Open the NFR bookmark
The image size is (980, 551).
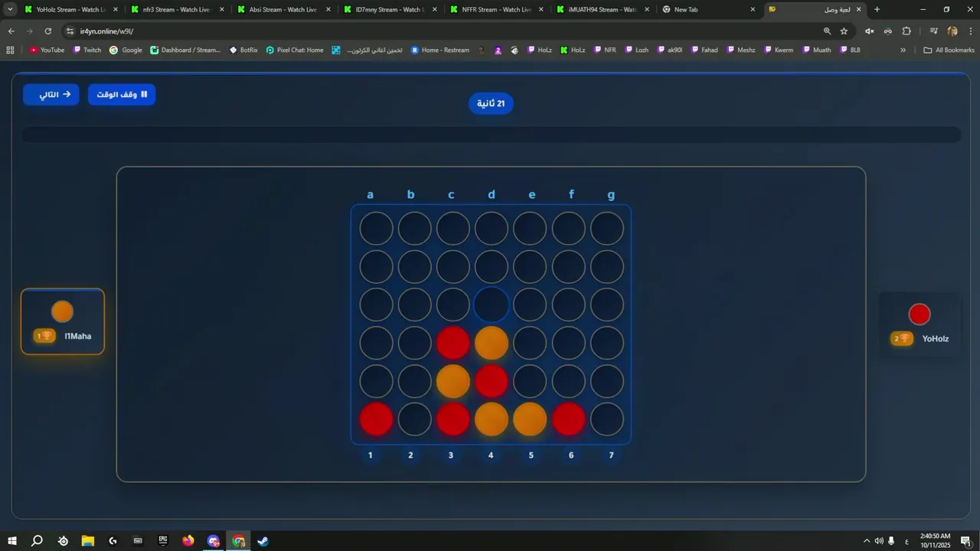[604, 50]
